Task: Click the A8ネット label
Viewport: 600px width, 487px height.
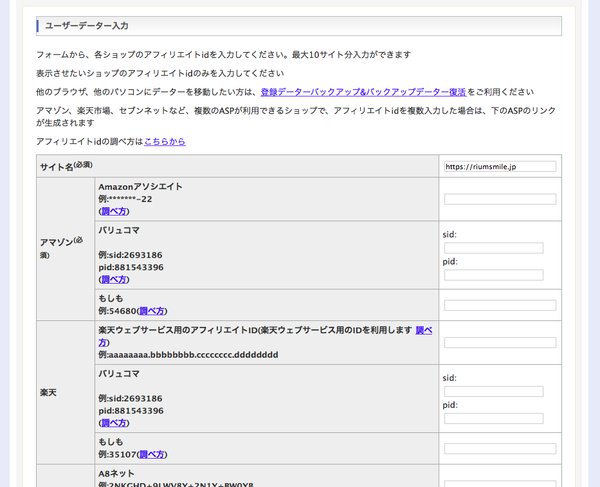Action: click(x=116, y=474)
